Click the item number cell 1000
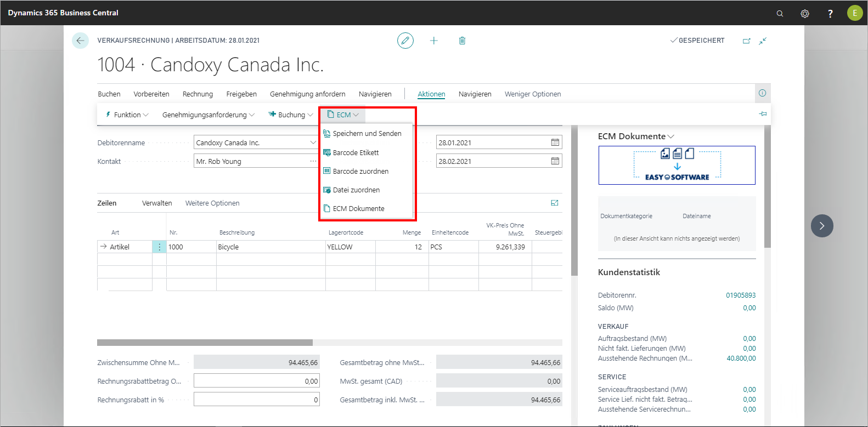This screenshot has height=427, width=868. (191, 247)
